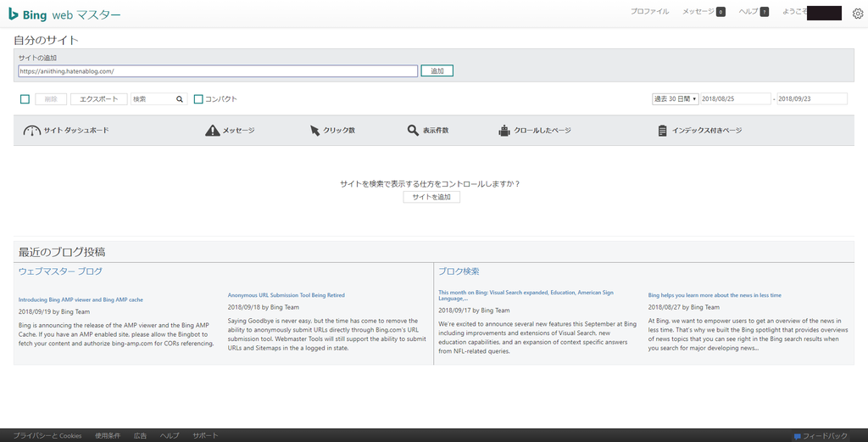This screenshot has height=442, width=868.
Task: Click the 2018/08/27 by Bing Team text
Action: [684, 307]
